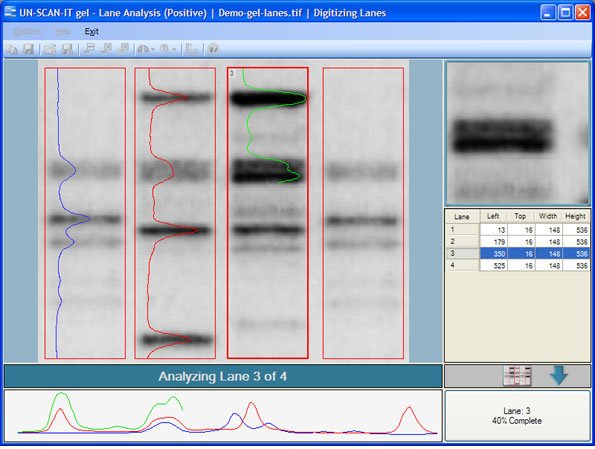595x449 pixels.
Task: Click the second floppy-disk save icon
Action: 67,49
